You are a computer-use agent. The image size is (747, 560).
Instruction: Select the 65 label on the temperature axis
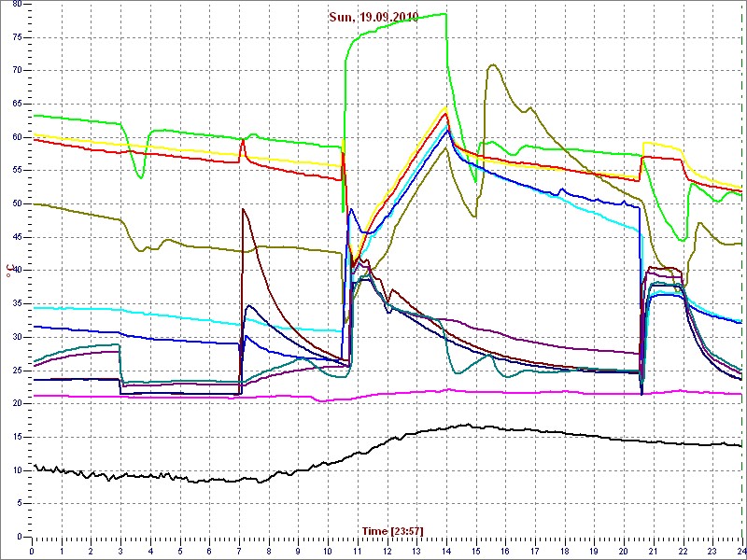pyautogui.click(x=16, y=104)
